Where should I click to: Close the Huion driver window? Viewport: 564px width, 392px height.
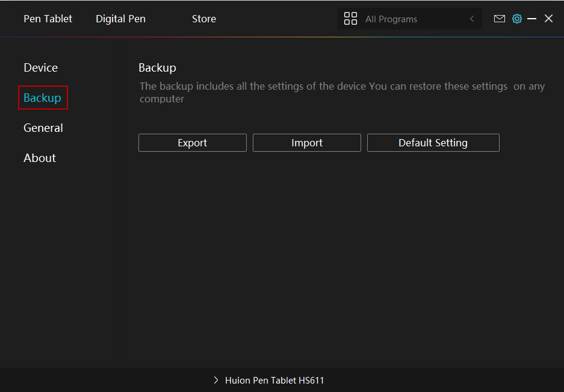point(548,19)
